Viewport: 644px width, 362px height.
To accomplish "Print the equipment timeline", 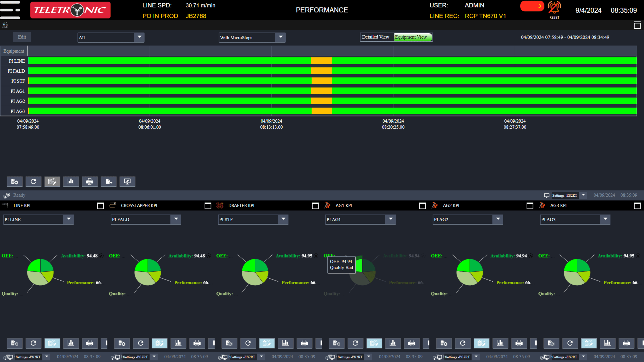I will coord(90,182).
